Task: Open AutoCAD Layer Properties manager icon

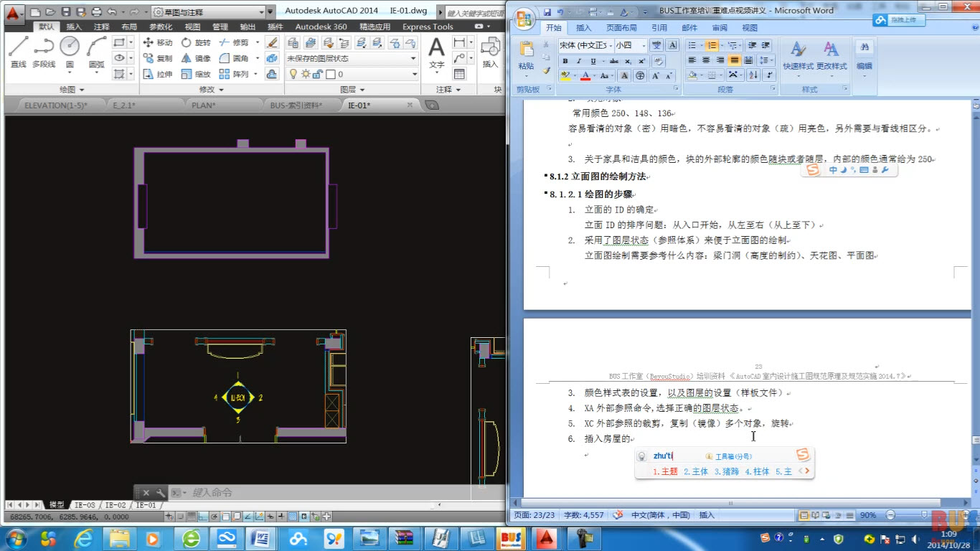Action: [x=293, y=43]
